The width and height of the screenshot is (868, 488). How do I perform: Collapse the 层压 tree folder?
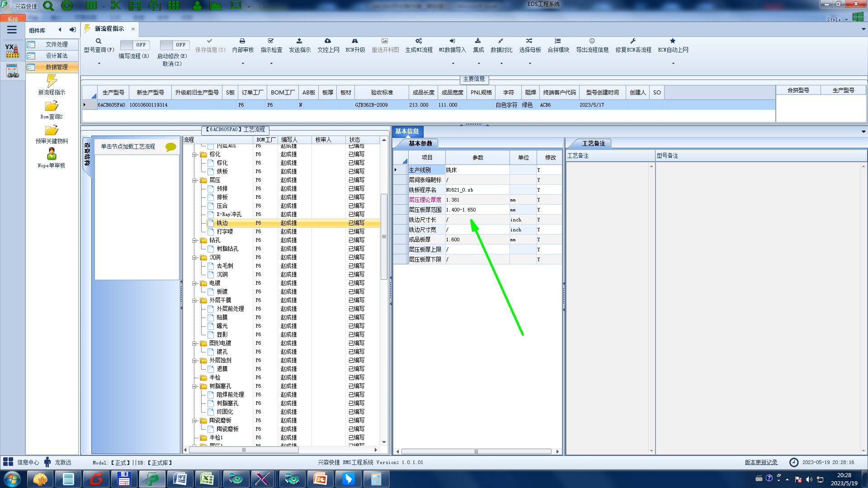point(195,180)
